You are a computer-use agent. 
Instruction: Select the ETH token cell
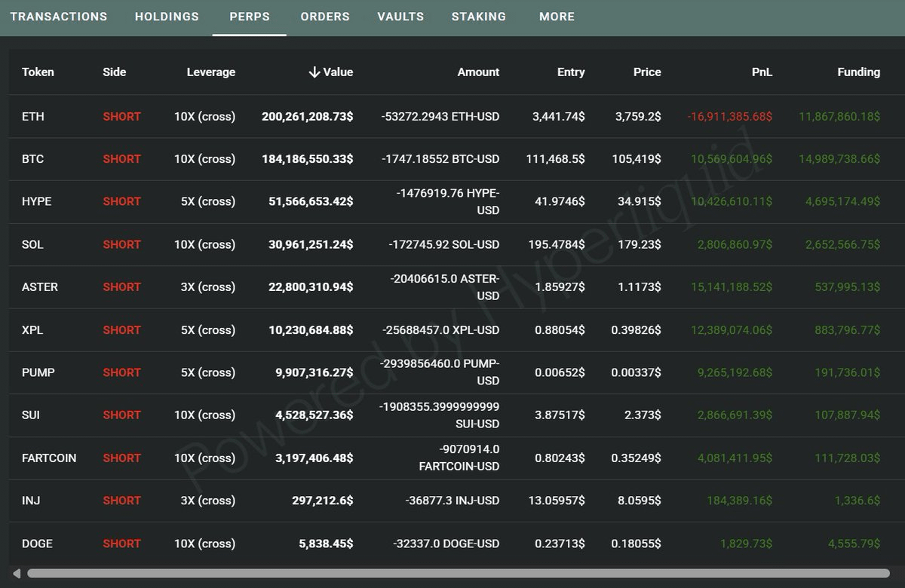tap(33, 117)
